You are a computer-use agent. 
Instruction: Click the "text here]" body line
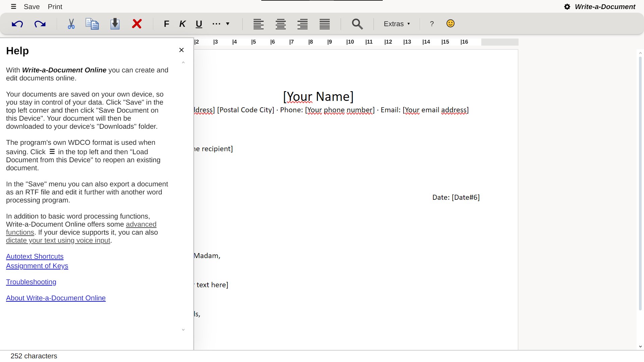click(x=212, y=285)
